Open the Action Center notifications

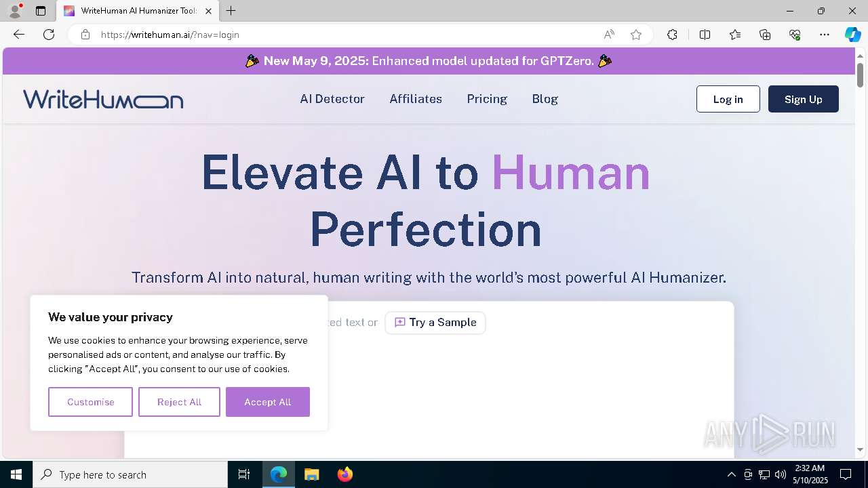point(846,474)
